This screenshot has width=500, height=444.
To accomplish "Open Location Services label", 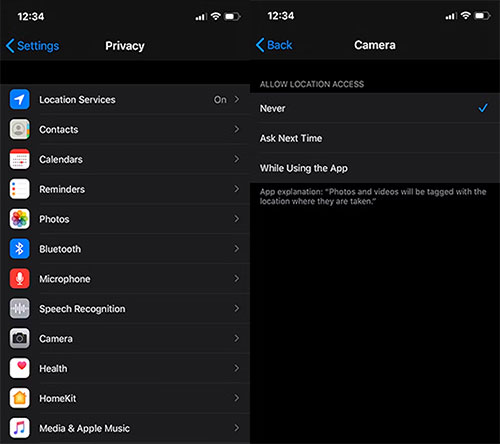I will 77,100.
